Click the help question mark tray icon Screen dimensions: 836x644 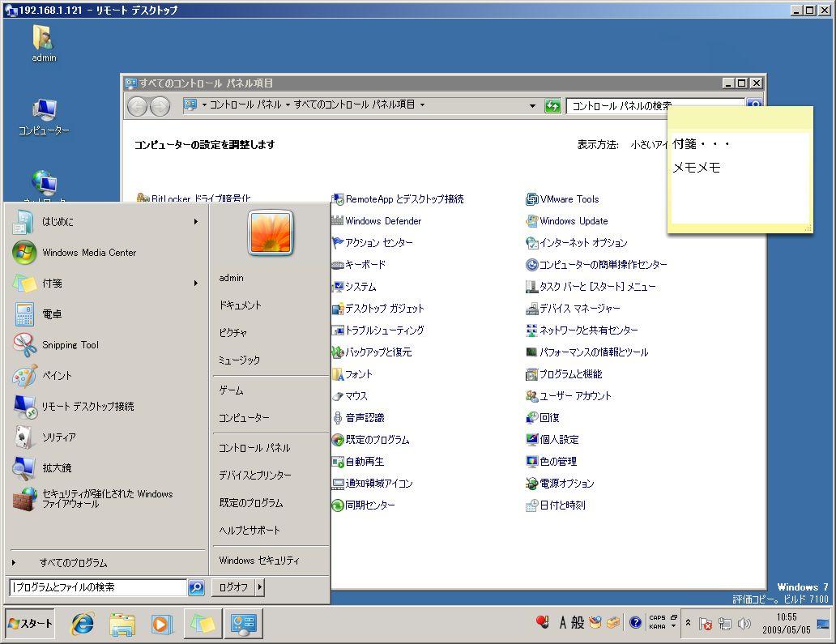coord(635,622)
